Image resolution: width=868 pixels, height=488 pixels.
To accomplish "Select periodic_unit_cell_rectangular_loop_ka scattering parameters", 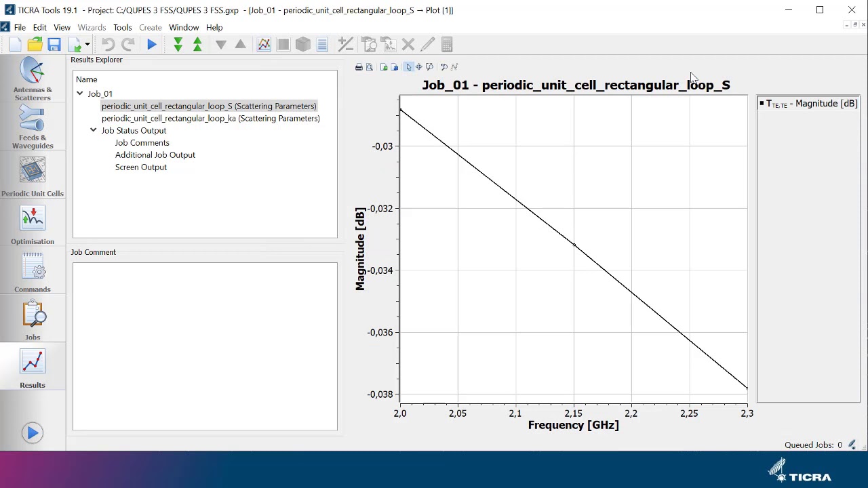I will pos(211,119).
